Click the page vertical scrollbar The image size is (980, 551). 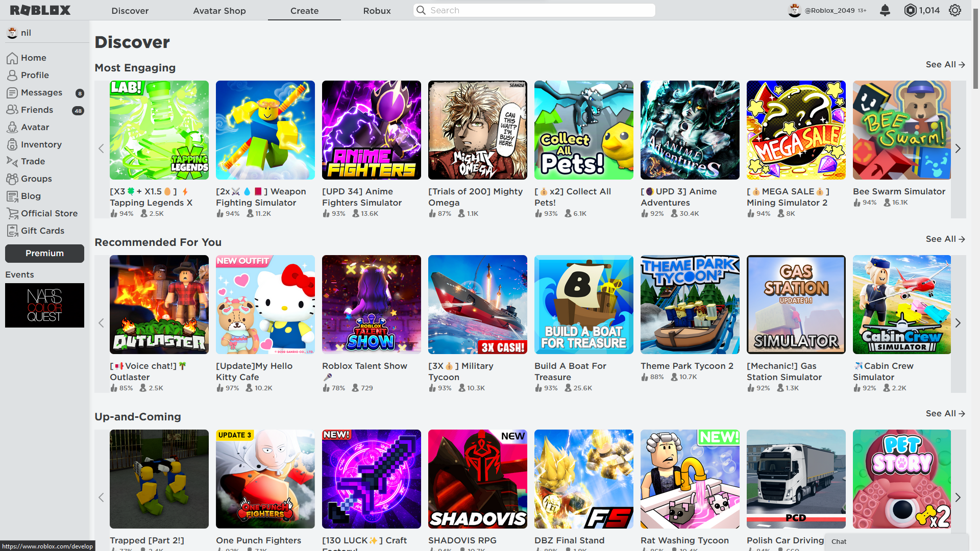[x=976, y=49]
